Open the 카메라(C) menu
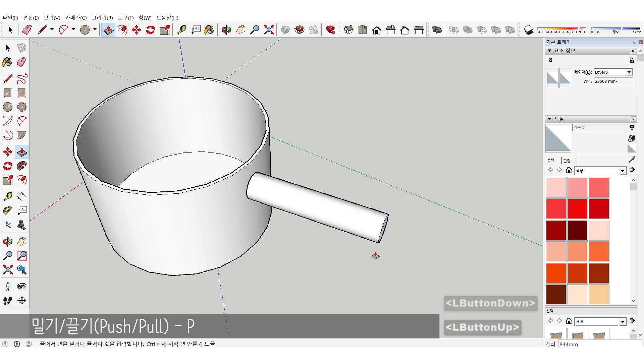Image resolution: width=644 pixels, height=362 pixels. tap(76, 18)
